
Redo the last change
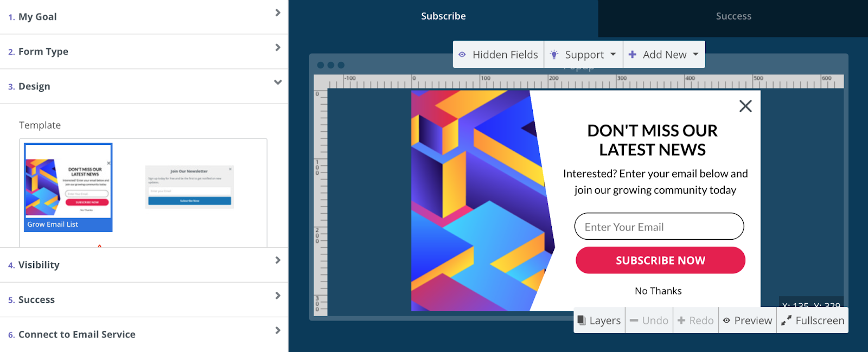696,320
